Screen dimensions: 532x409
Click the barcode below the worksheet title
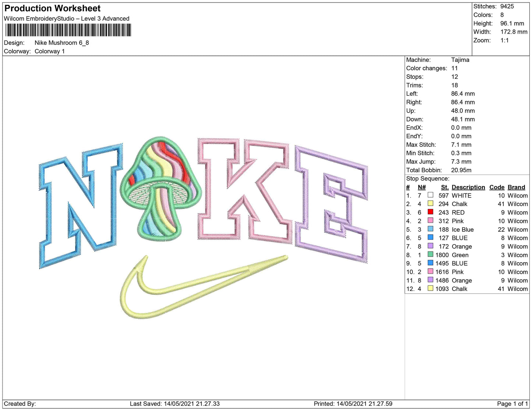click(68, 30)
